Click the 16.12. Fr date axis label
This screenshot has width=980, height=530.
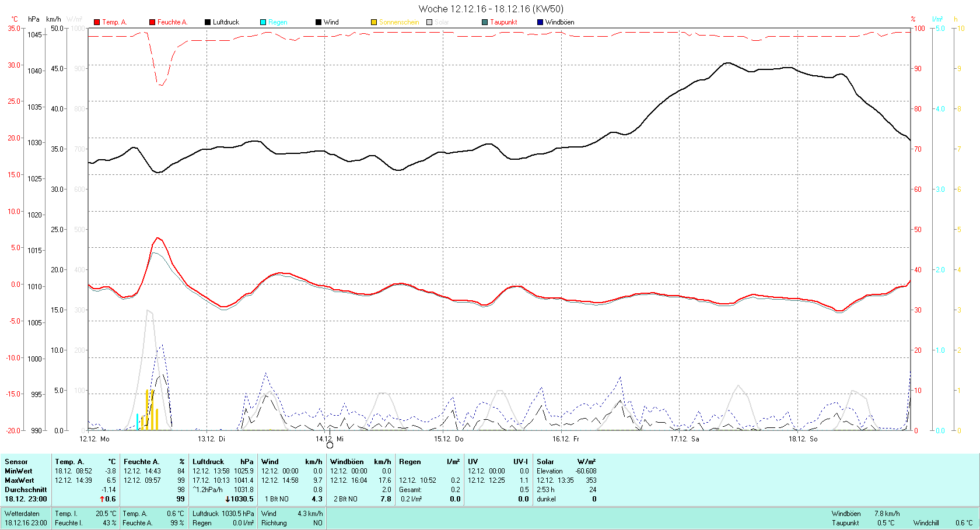[566, 439]
